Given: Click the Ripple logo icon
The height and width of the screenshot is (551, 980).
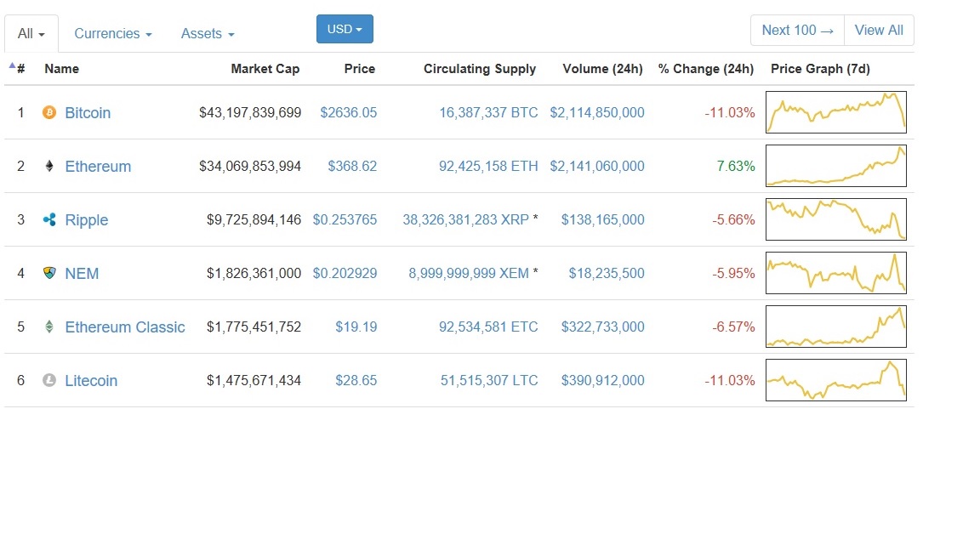Looking at the screenshot, I should click(x=49, y=219).
